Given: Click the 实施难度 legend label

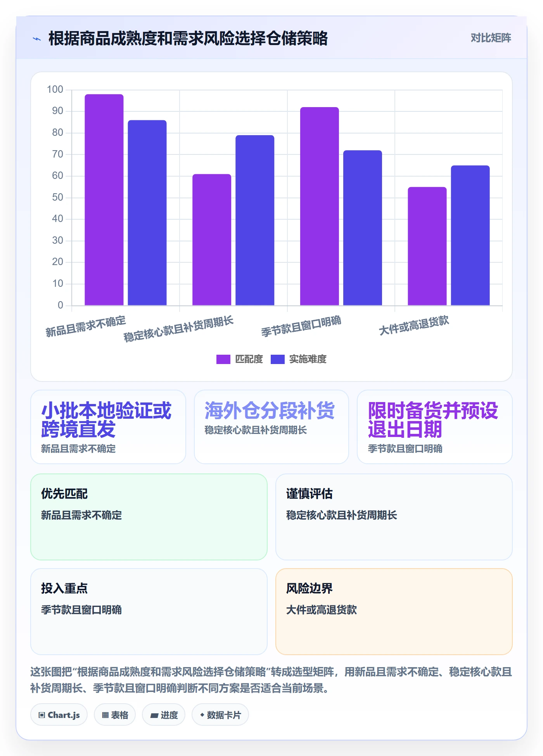Looking at the screenshot, I should click(308, 359).
